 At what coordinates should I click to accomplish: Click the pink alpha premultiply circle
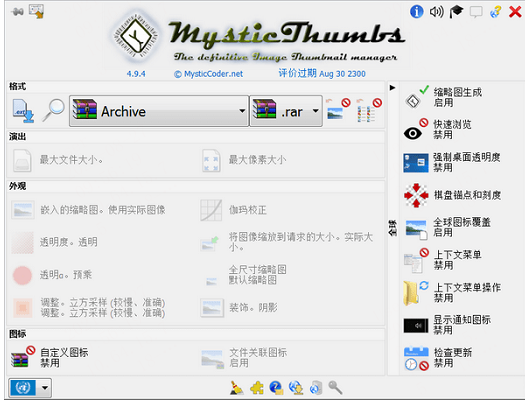coord(22,275)
